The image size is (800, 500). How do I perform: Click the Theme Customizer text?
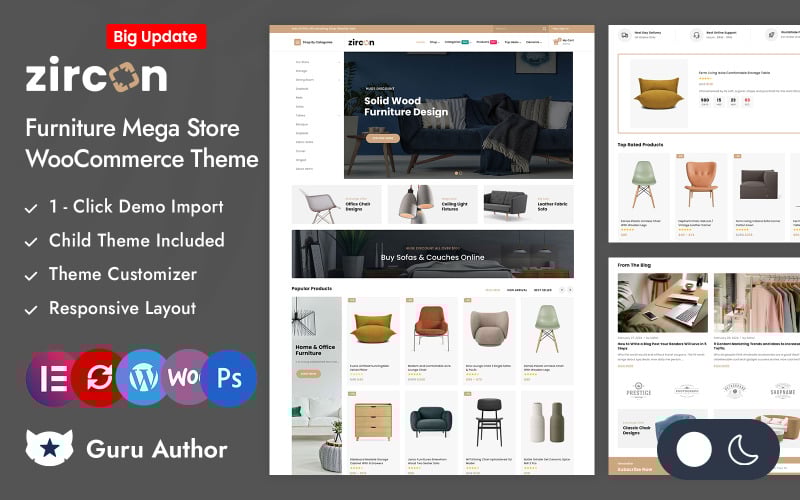tap(123, 274)
